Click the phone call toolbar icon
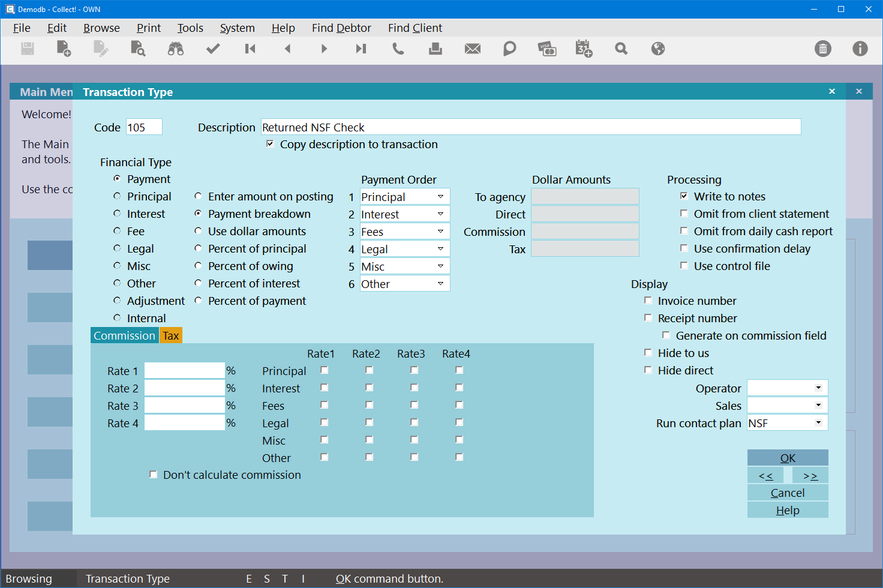Viewport: 883px width, 588px height. [x=398, y=49]
